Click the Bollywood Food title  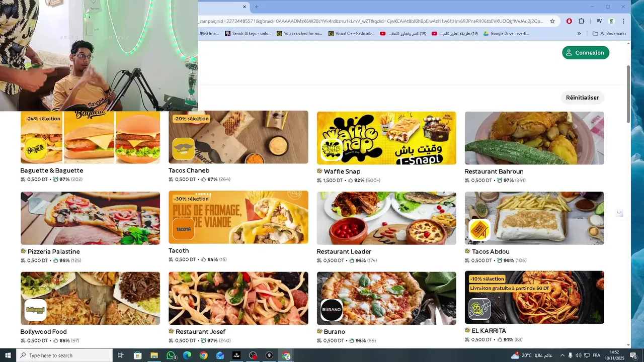click(44, 332)
